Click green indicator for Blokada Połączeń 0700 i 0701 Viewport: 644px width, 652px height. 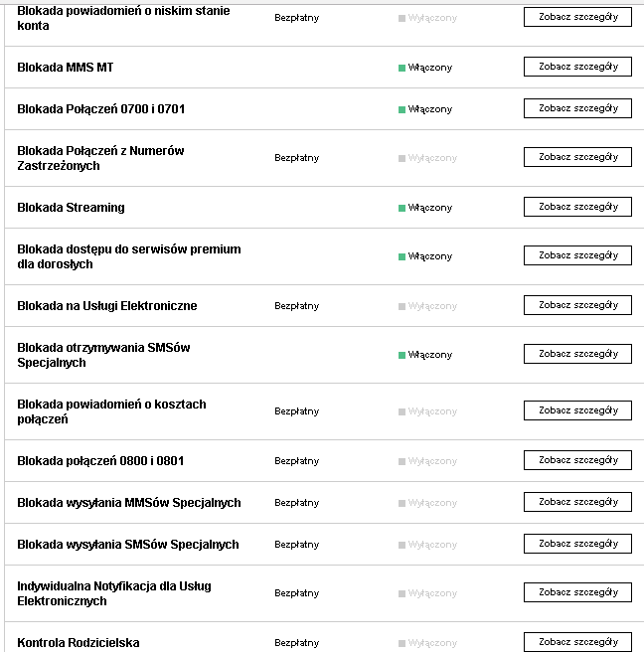(x=402, y=109)
